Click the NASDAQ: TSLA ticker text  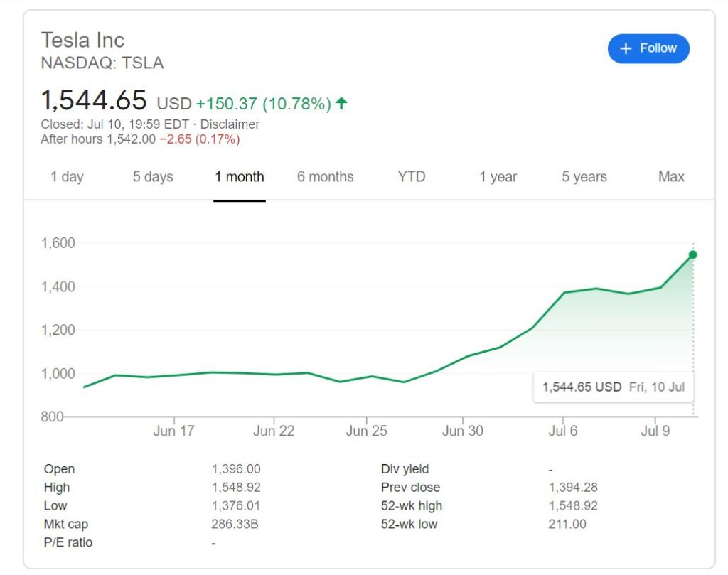pyautogui.click(x=102, y=63)
